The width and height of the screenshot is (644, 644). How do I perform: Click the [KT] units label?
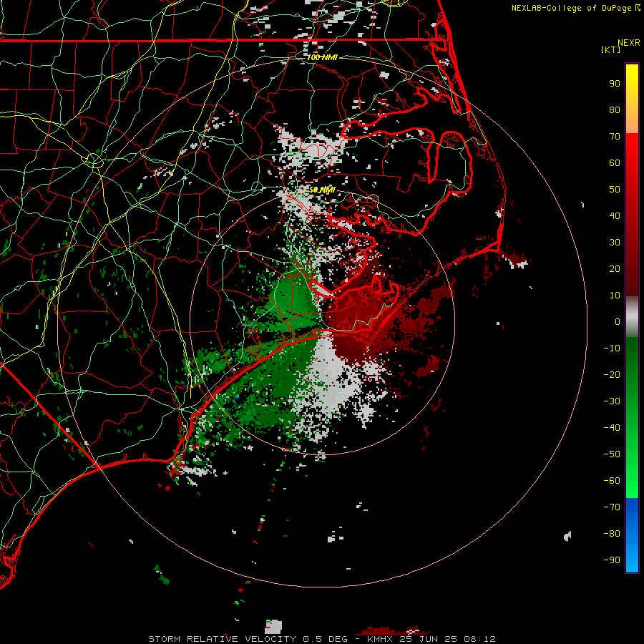(x=611, y=49)
